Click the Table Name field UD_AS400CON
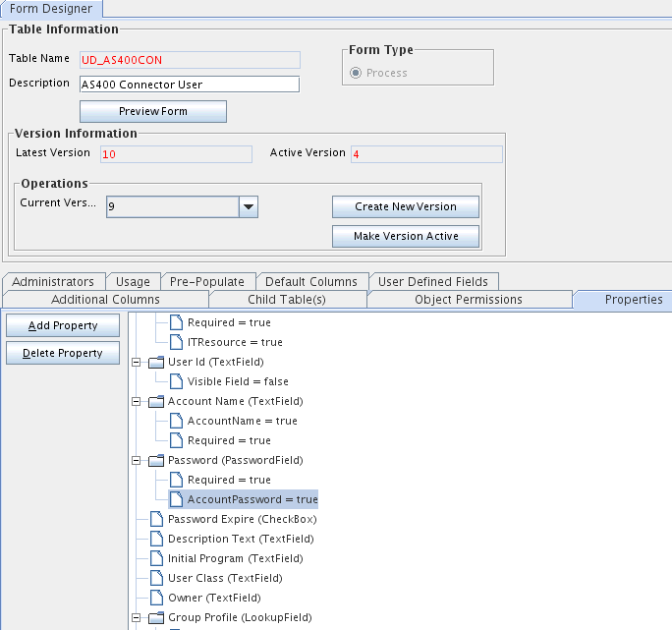672x630 pixels. (190, 60)
